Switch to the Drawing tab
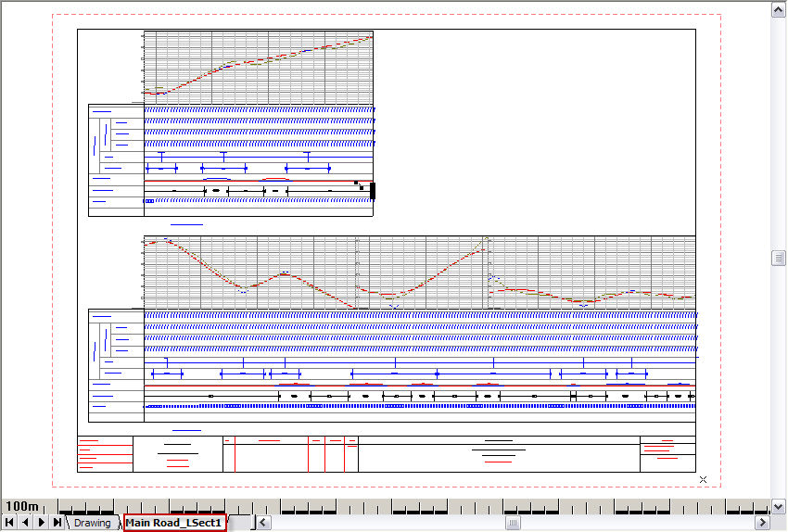Image resolution: width=788 pixels, height=532 pixels. (92, 523)
